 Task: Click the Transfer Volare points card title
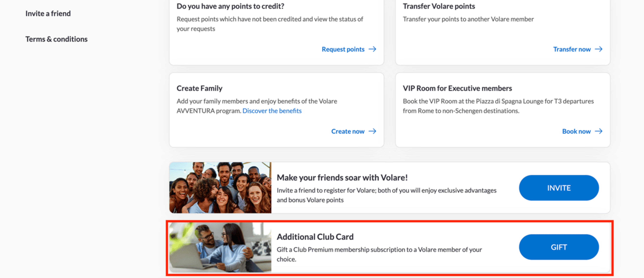(439, 6)
